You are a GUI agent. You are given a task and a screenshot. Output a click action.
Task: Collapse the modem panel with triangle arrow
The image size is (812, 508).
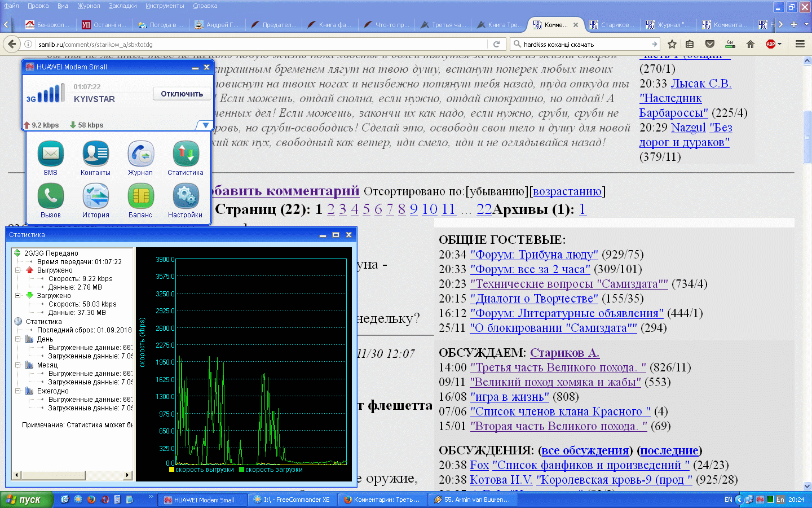point(205,125)
